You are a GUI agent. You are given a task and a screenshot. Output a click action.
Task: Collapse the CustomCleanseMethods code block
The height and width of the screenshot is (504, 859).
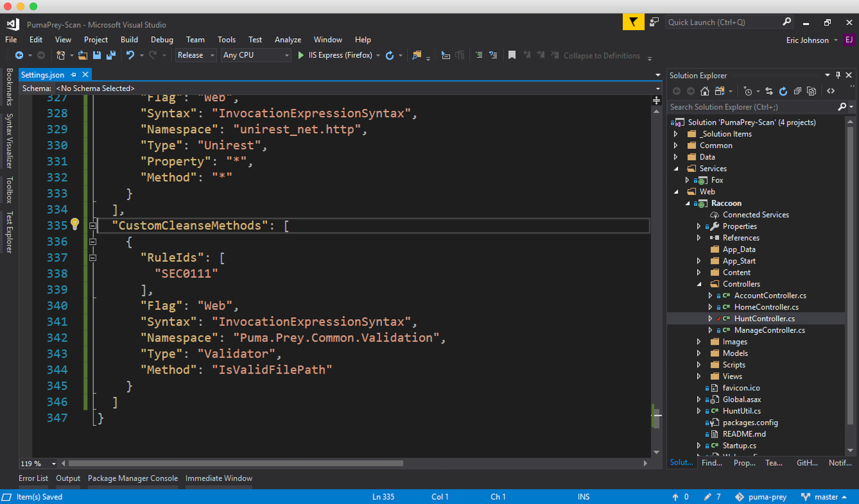tap(92, 226)
